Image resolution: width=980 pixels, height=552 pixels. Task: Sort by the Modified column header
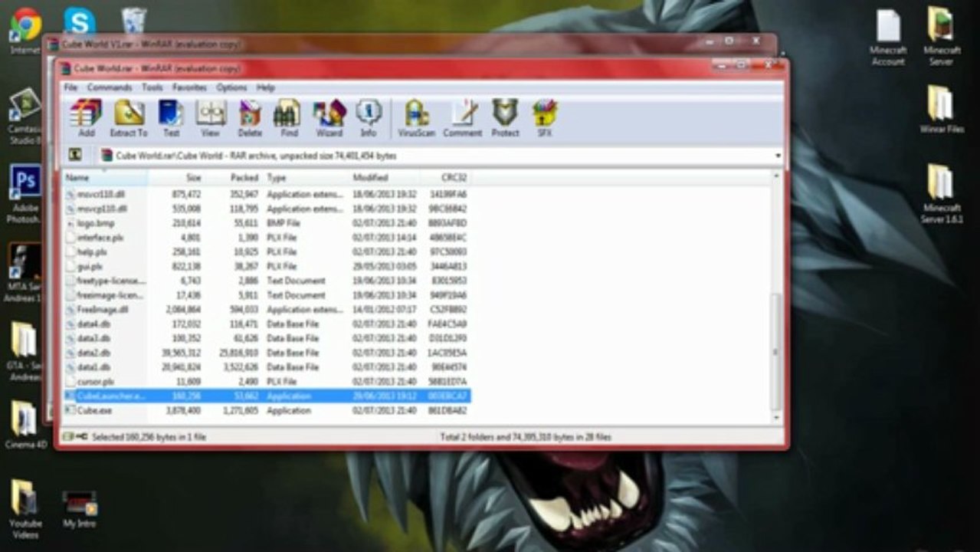[x=385, y=178]
